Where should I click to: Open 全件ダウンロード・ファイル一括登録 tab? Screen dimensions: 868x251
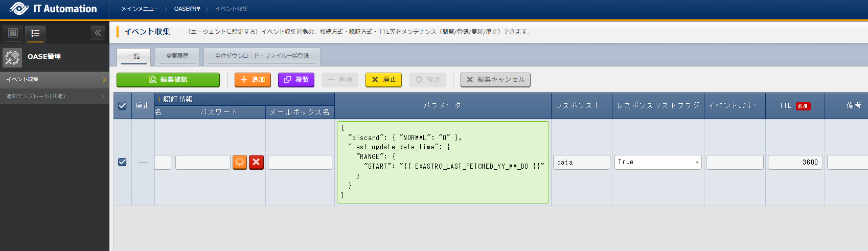pyautogui.click(x=262, y=56)
